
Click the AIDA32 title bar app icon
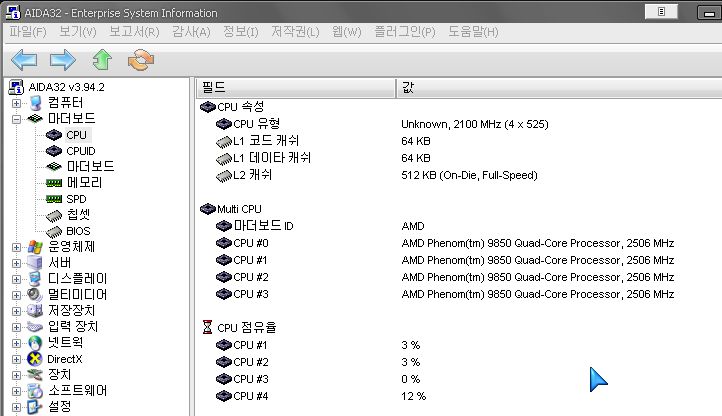click(13, 12)
